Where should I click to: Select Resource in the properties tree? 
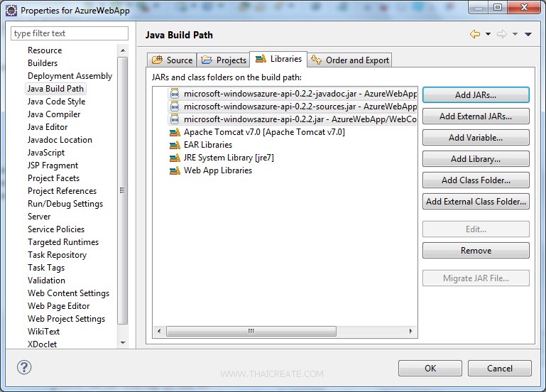pyautogui.click(x=45, y=50)
